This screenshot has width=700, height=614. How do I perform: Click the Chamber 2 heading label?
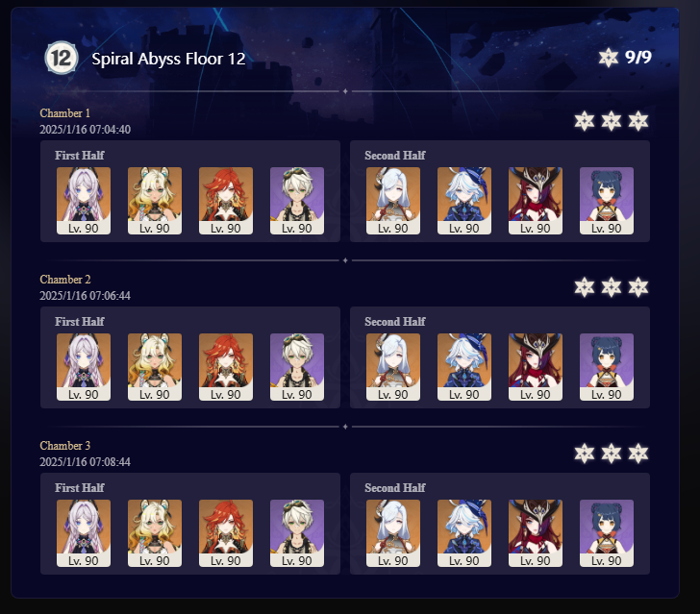pos(65,280)
